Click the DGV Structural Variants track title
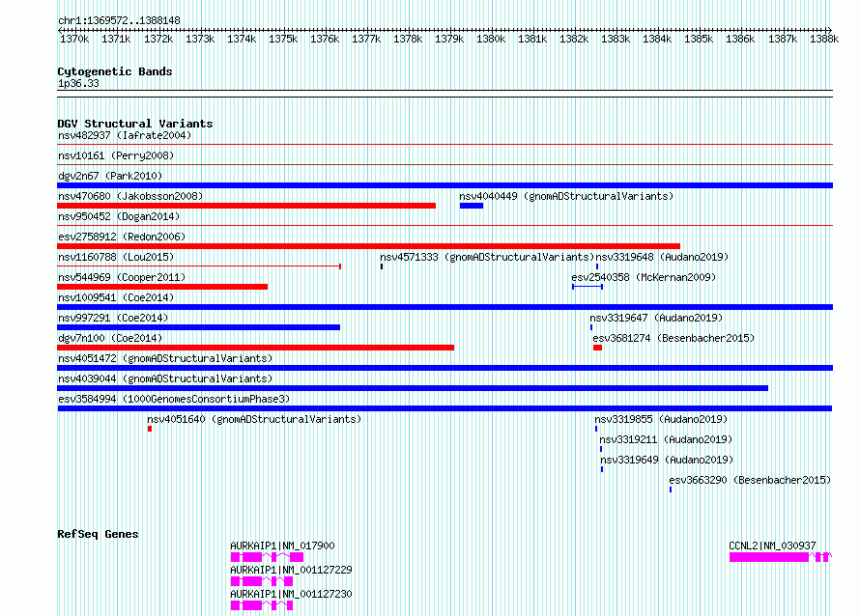Screen dimensions: 860x616 pyautogui.click(x=135, y=124)
